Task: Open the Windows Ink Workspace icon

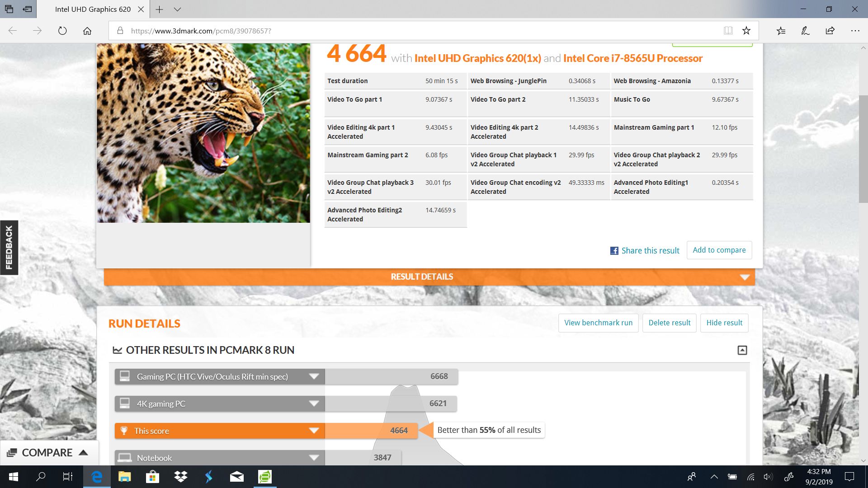Action: (x=789, y=477)
